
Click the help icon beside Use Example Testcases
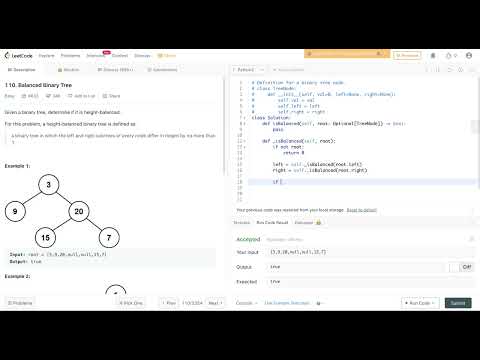[x=318, y=303]
